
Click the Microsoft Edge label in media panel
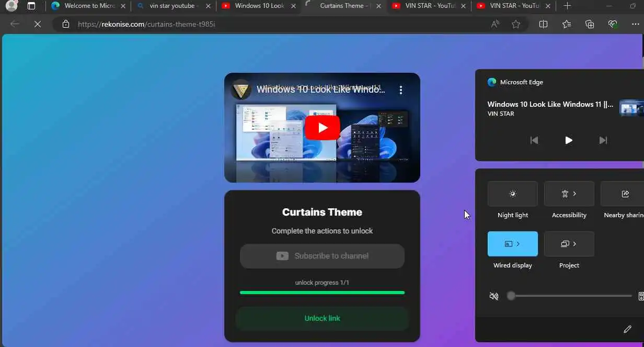tap(522, 82)
